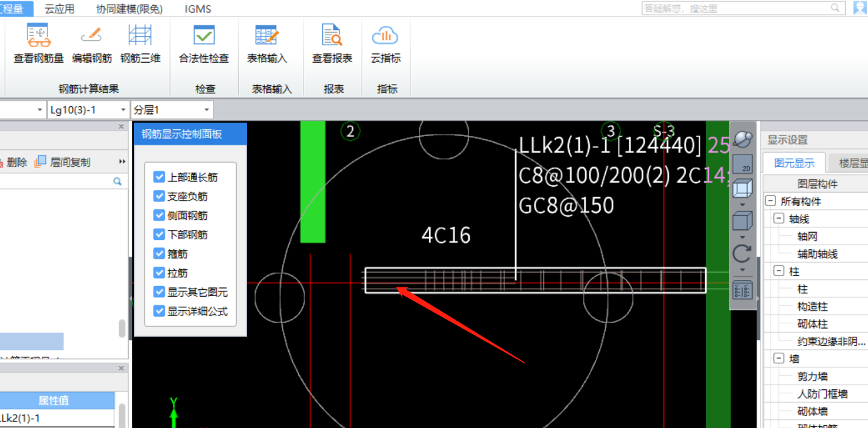868x428 pixels.
Task: Open 云应用 tab
Action: [59, 9]
